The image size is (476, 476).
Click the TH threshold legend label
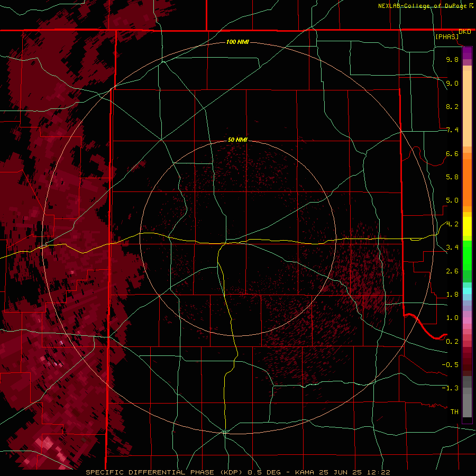click(454, 412)
